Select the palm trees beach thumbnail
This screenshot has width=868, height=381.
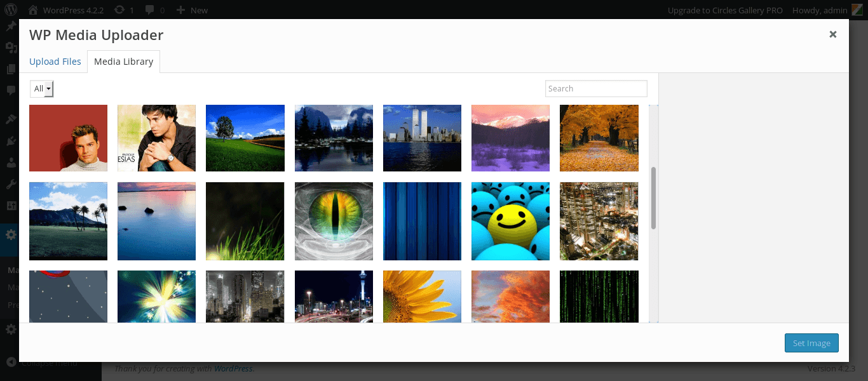(68, 221)
